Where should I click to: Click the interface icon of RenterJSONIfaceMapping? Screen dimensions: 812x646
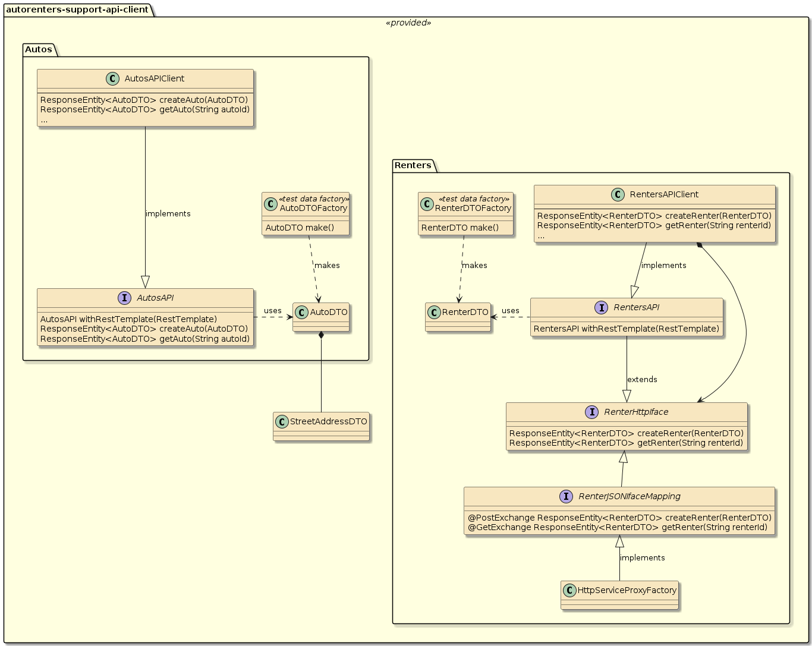[x=566, y=496]
